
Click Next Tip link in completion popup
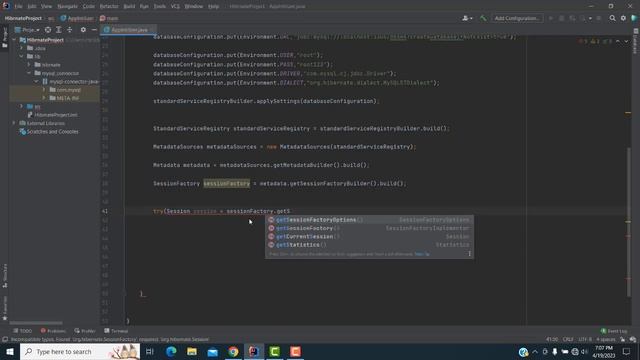coord(422,254)
